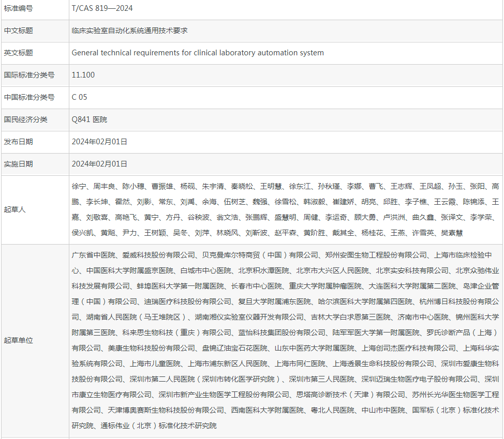Select the 实施日期 value 2024年02月01日

pos(99,164)
